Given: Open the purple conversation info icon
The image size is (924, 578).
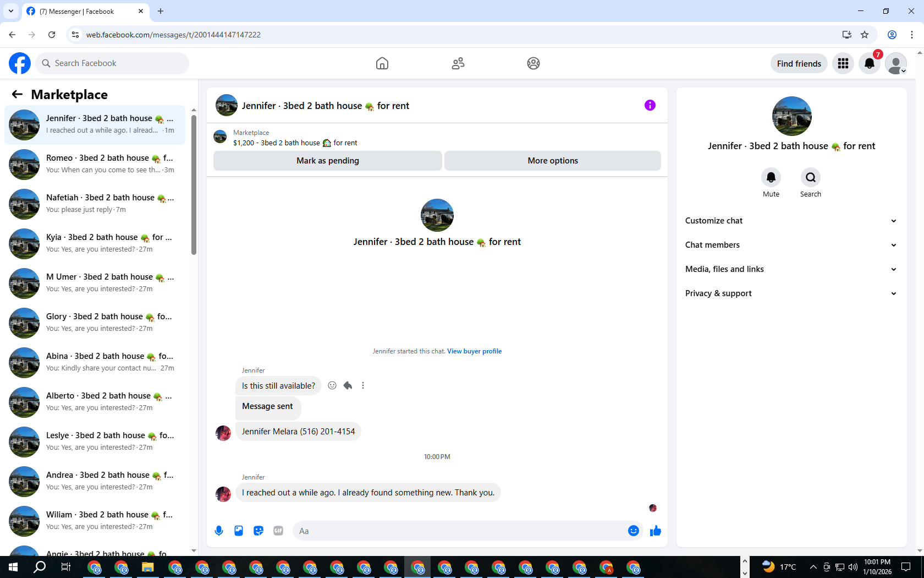Looking at the screenshot, I should pyautogui.click(x=650, y=105).
